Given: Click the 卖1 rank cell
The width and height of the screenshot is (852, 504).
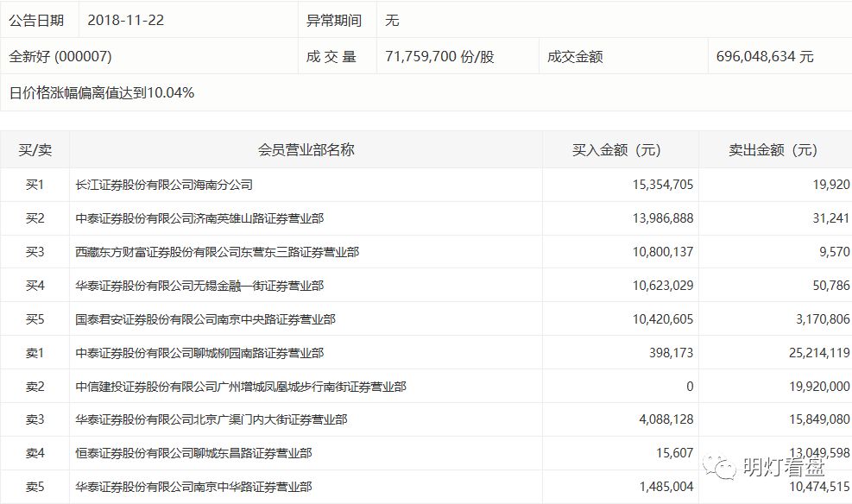Looking at the screenshot, I should pos(35,353).
